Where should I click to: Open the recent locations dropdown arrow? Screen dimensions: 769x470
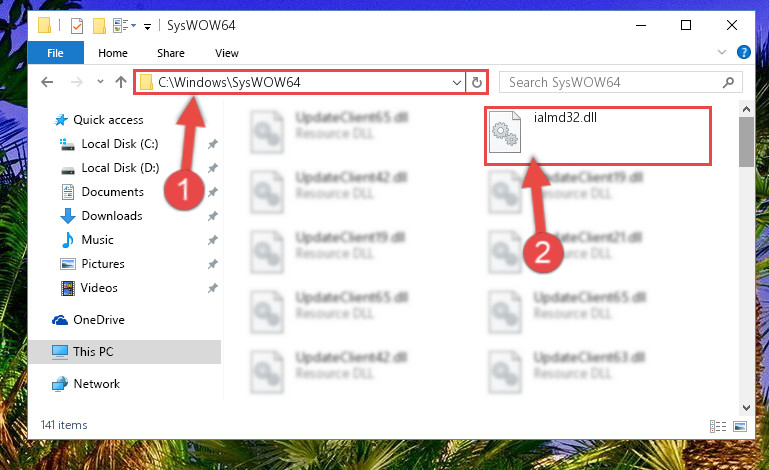point(100,82)
